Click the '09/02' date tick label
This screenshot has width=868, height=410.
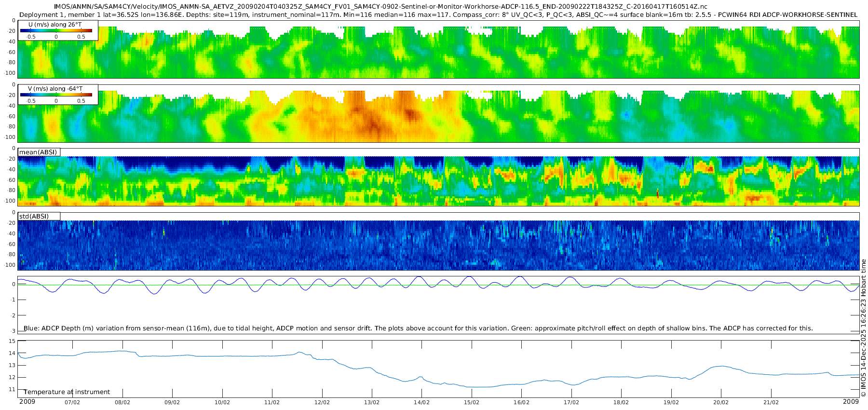click(x=172, y=402)
